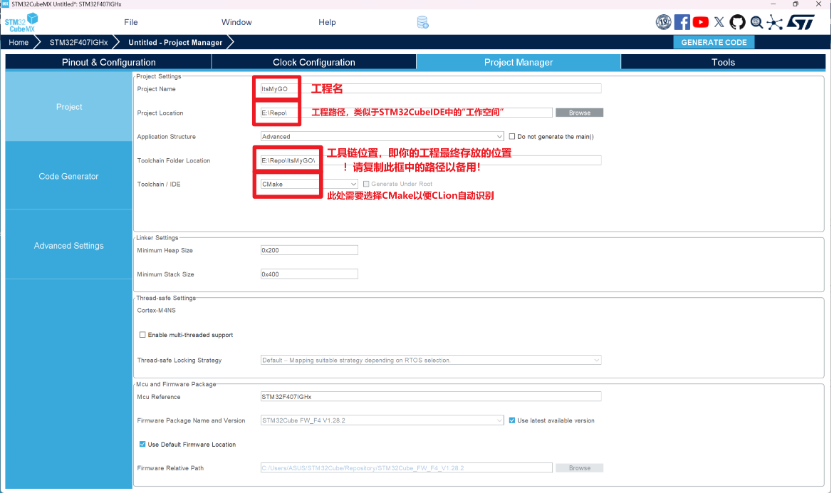Switch to Pinout & Configuration tab
The image size is (831, 493).
109,62
